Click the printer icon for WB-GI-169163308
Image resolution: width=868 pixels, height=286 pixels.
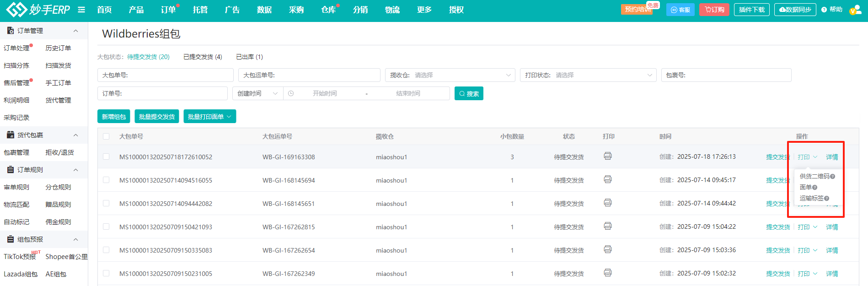point(608,156)
